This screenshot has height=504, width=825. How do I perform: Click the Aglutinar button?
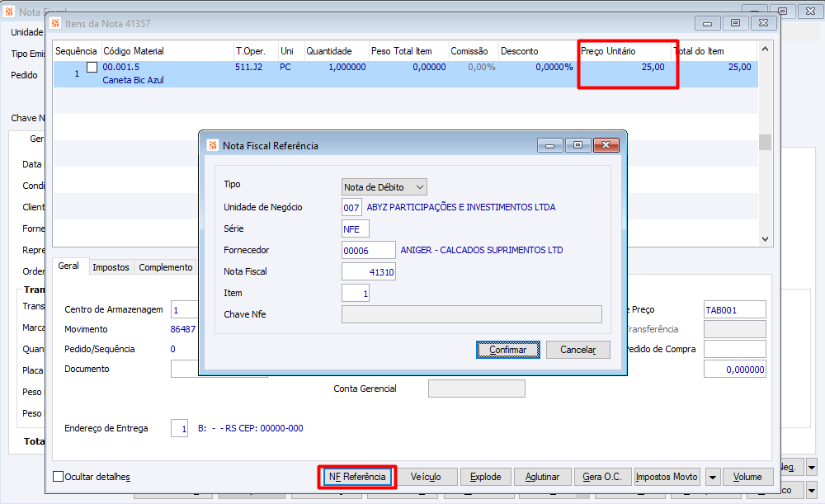coord(542,477)
